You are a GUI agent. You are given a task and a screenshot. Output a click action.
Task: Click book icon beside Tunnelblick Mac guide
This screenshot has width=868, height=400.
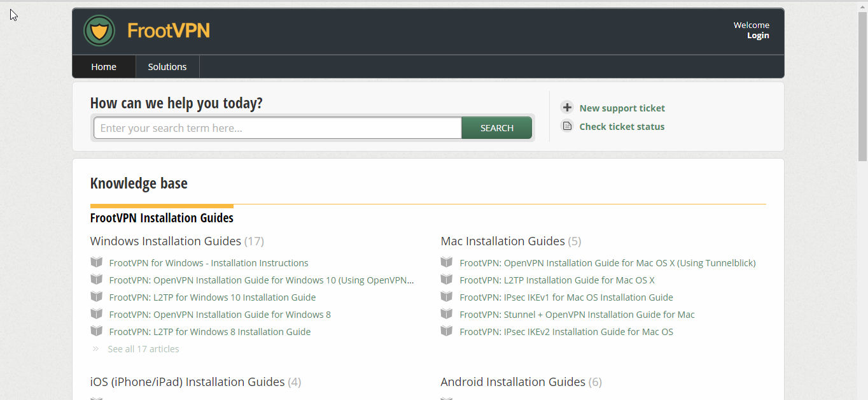pos(447,262)
